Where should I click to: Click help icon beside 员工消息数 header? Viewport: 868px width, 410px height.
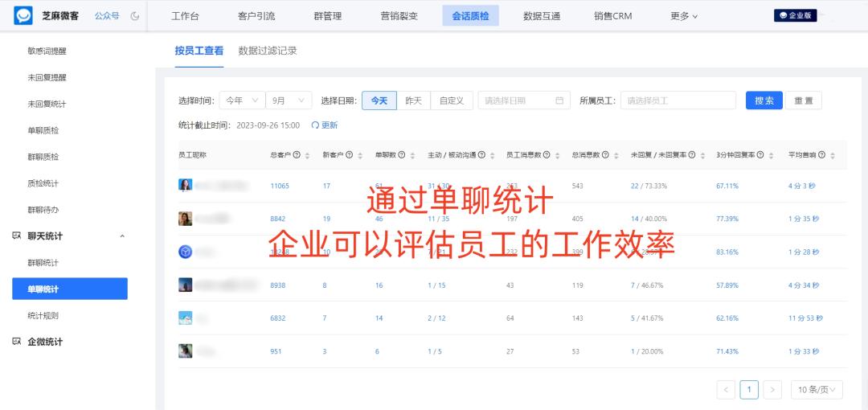point(547,155)
